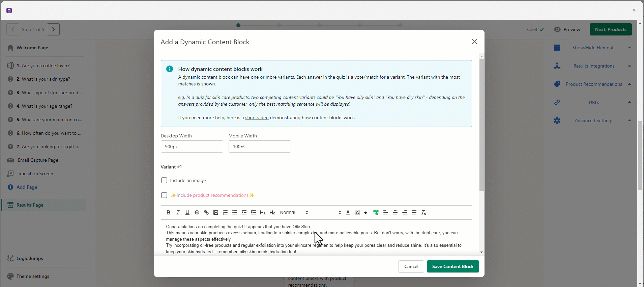
Task: Apply Heading 2 style
Action: [272, 212]
